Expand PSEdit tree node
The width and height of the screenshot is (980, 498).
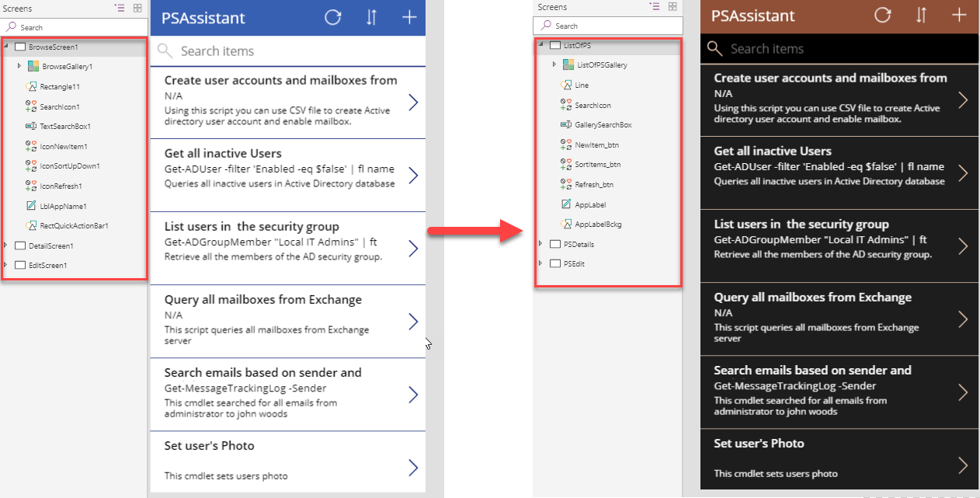[542, 263]
